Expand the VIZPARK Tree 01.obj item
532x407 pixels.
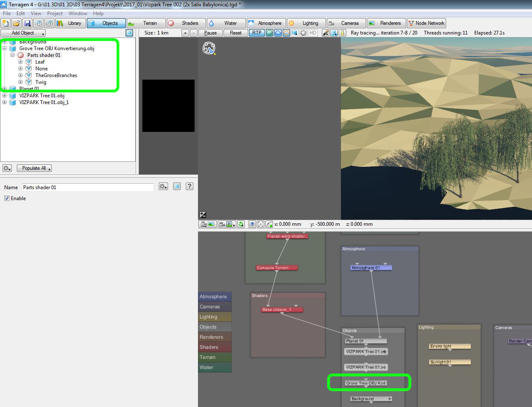click(x=5, y=96)
